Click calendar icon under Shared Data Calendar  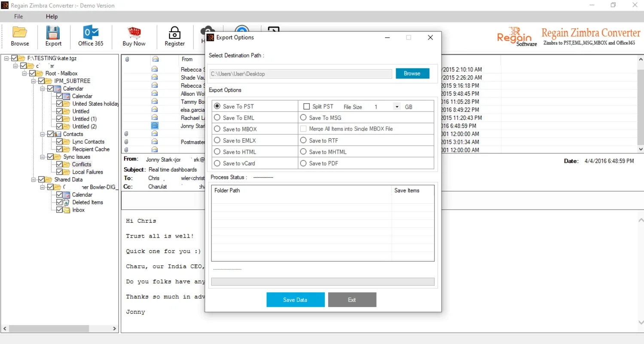point(67,195)
